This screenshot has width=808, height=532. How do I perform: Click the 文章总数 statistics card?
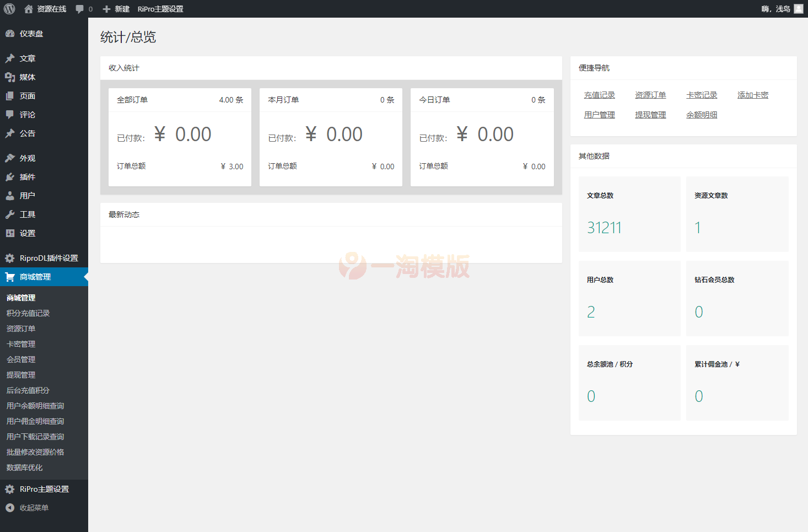[629, 214]
